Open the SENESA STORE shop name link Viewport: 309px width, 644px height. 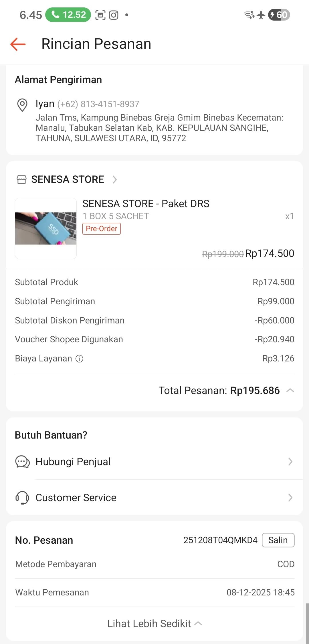(x=68, y=179)
